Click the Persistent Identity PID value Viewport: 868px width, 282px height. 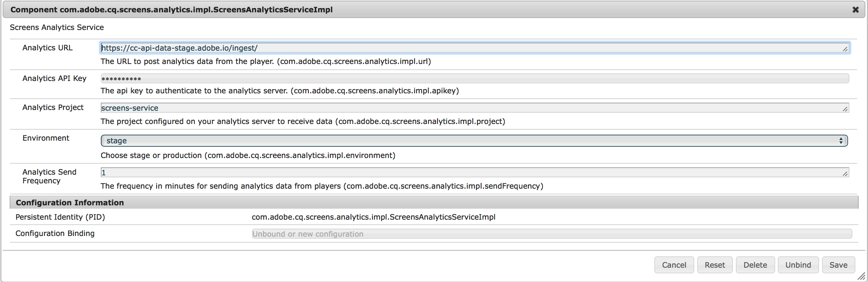(373, 217)
